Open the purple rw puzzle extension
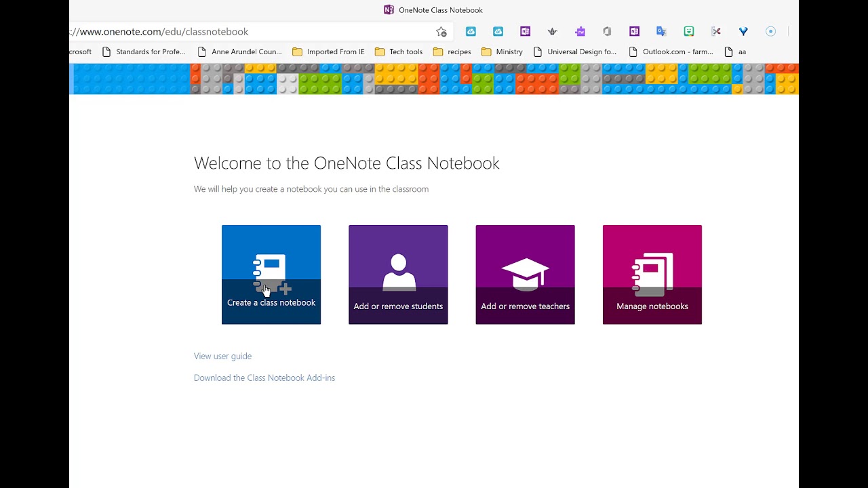 (x=580, y=31)
